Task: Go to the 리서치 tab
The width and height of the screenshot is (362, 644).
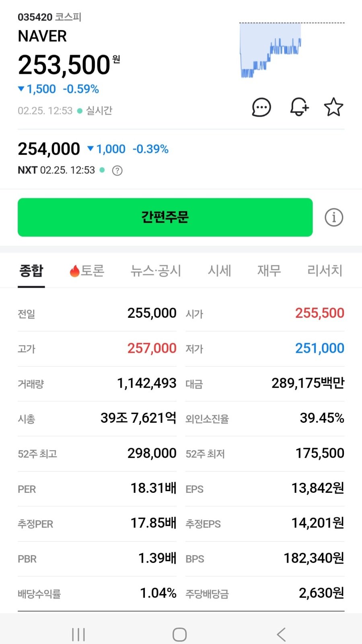Action: [x=325, y=271]
